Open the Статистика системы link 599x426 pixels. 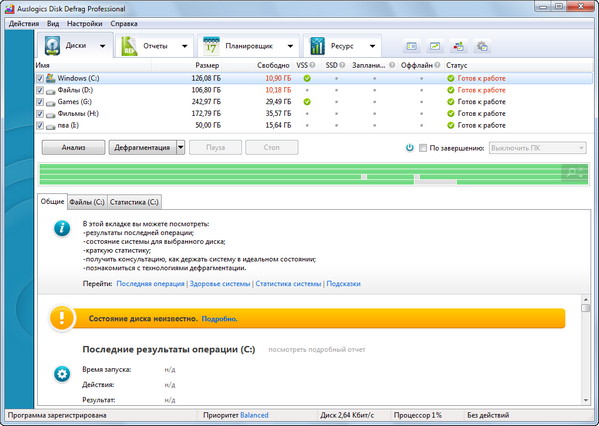click(288, 284)
